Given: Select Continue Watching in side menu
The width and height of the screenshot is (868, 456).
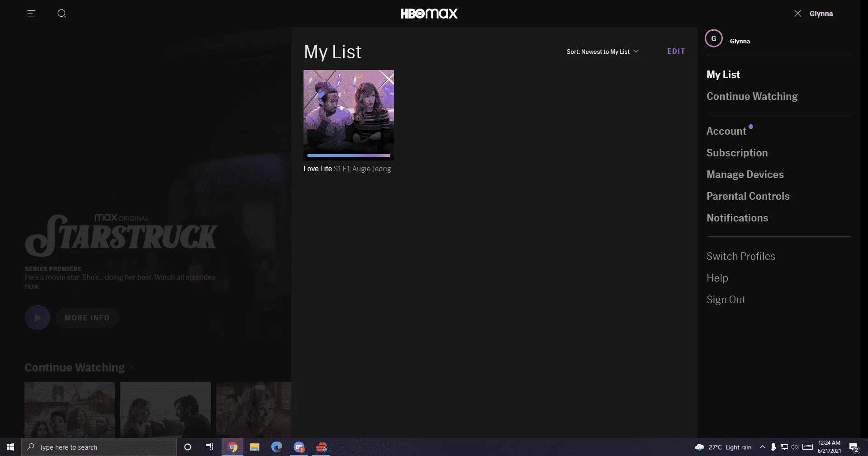Looking at the screenshot, I should pyautogui.click(x=752, y=96).
